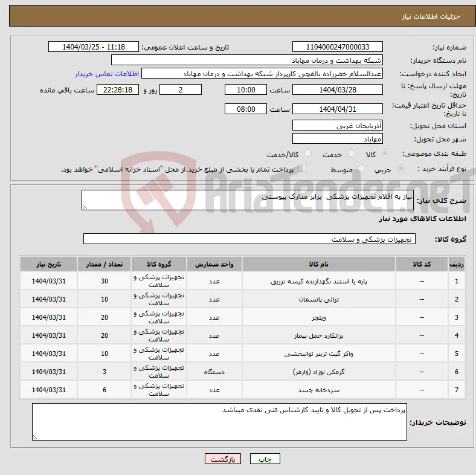Click the واحد شمارش column header

tap(214, 264)
